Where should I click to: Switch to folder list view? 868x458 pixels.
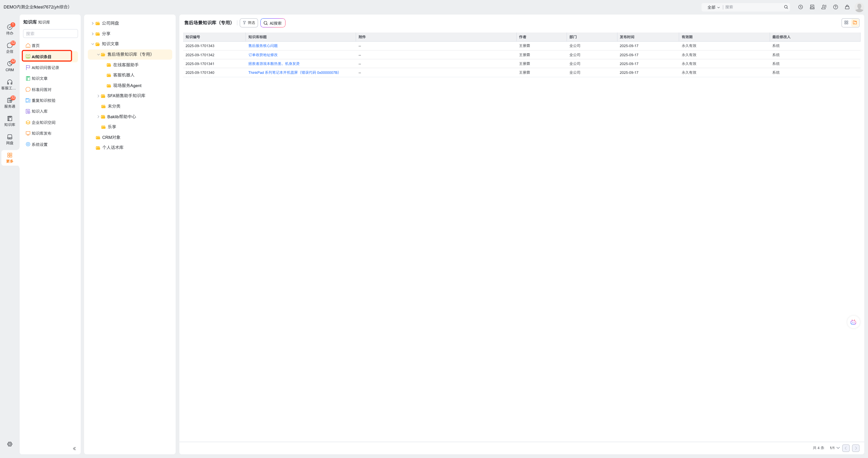click(x=855, y=23)
